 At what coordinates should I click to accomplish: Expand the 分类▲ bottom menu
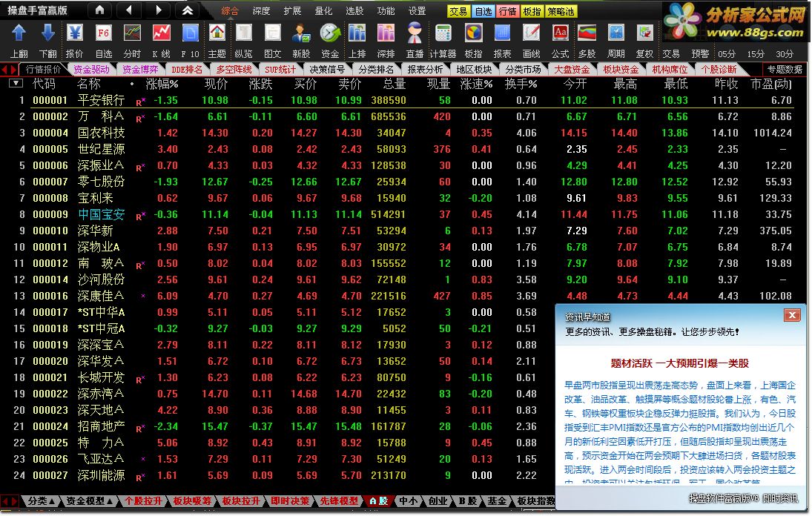coord(42,501)
